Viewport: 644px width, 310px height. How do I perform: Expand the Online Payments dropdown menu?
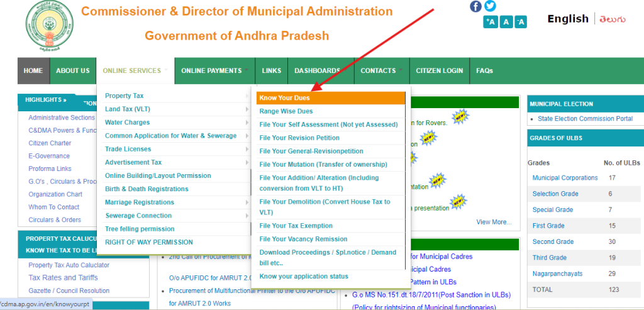[x=214, y=71]
